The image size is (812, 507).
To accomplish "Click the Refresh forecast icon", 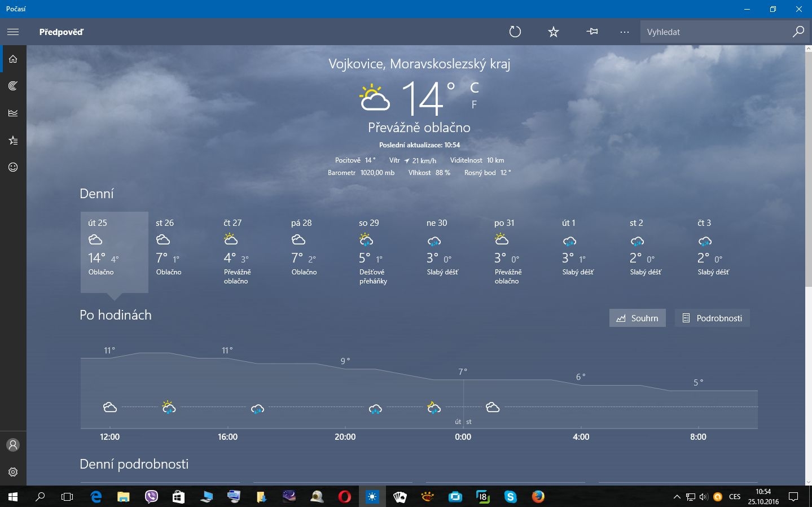I will click(515, 32).
